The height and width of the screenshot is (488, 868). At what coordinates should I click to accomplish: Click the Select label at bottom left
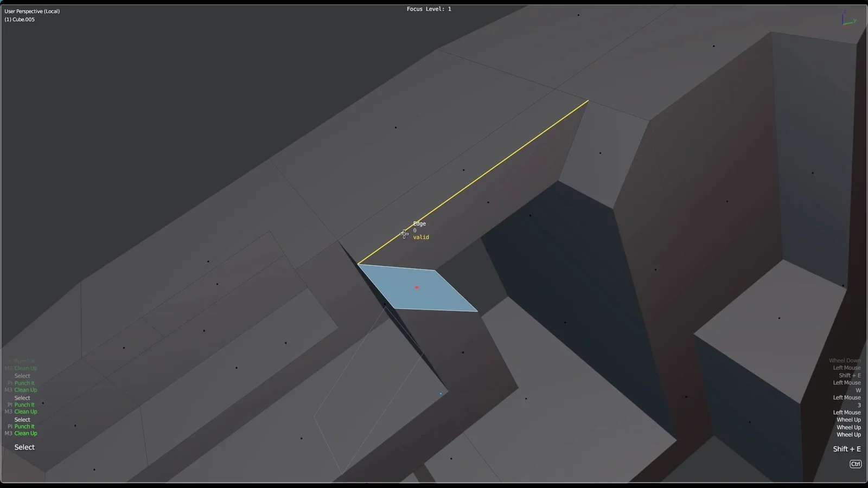pyautogui.click(x=24, y=447)
